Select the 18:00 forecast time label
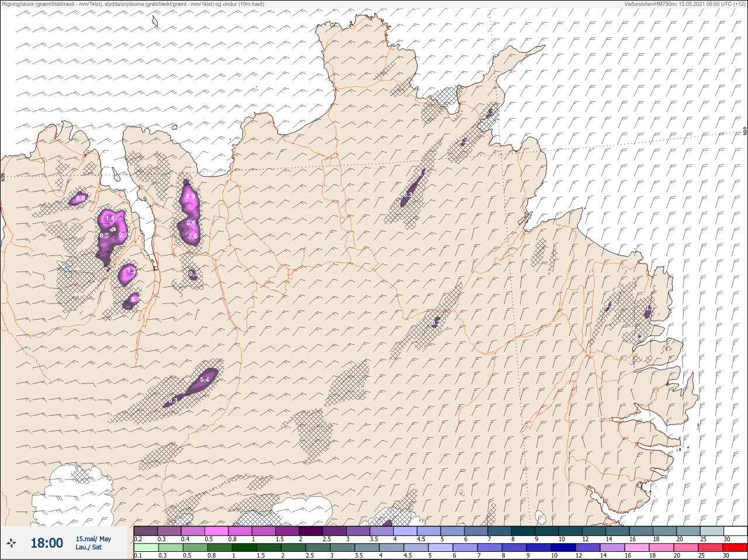This screenshot has height=560, width=748. point(47,543)
